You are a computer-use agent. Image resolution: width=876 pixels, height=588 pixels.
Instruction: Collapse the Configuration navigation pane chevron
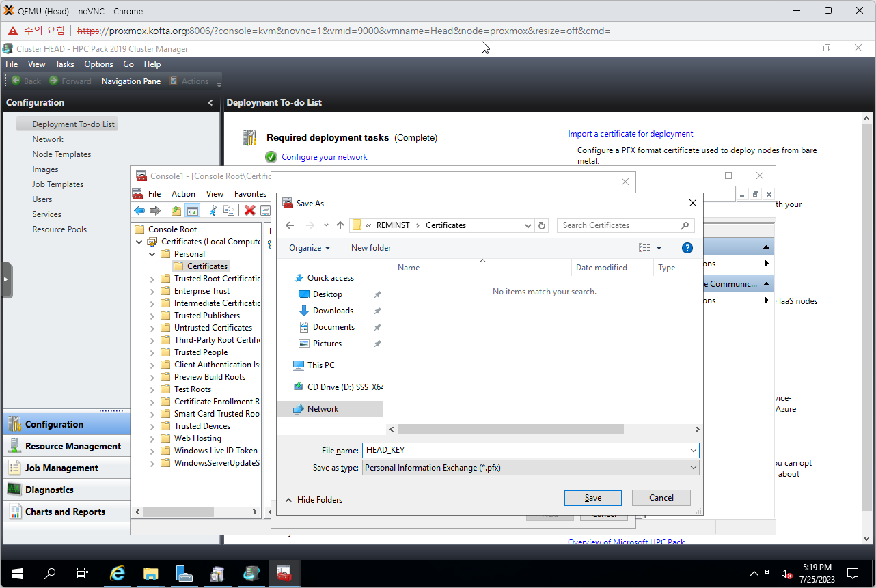point(210,103)
